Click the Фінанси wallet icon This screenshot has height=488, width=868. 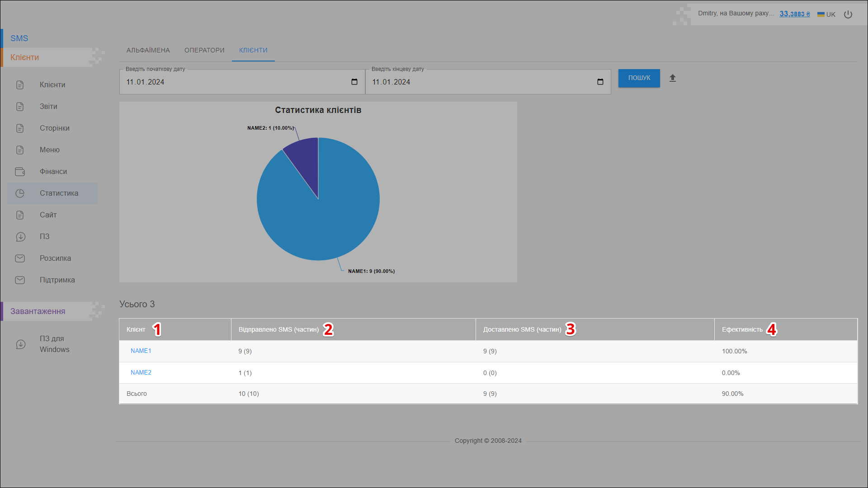coord(20,172)
